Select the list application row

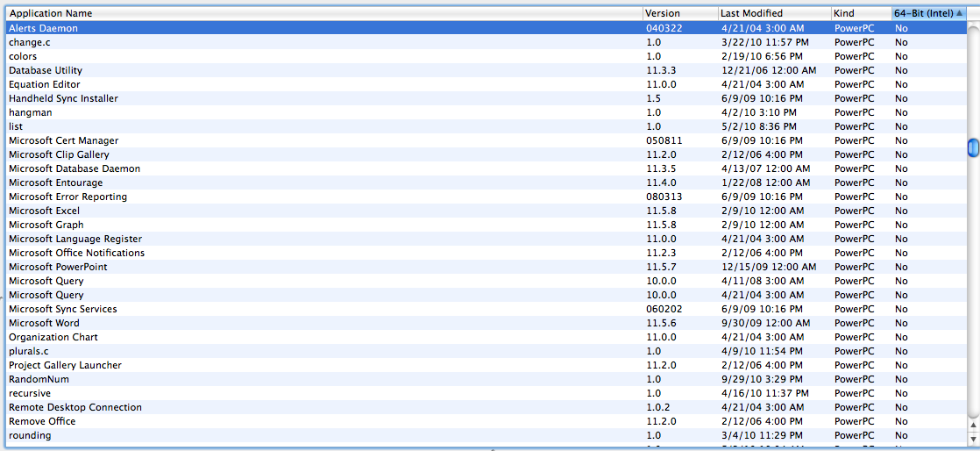point(486,126)
